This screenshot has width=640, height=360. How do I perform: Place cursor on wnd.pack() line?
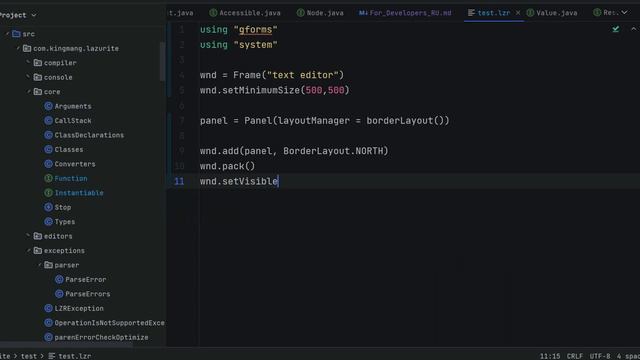(x=227, y=166)
